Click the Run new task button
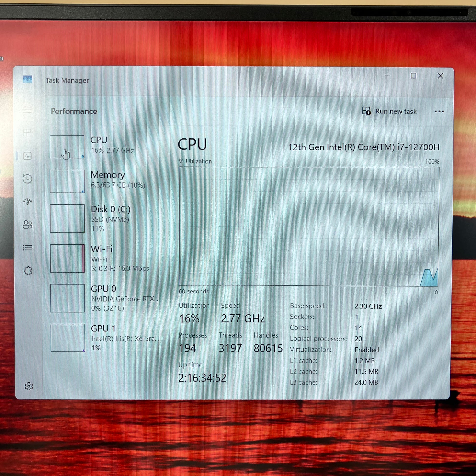 pos(389,111)
